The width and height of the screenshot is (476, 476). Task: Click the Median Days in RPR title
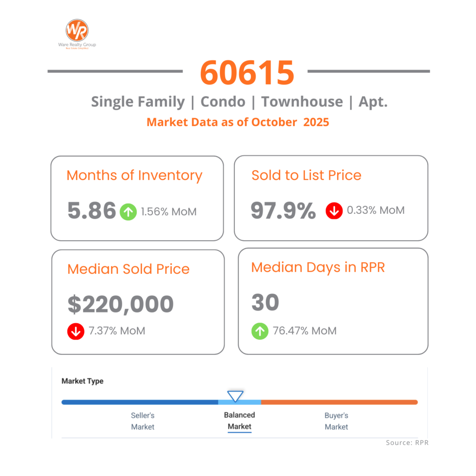tap(318, 267)
